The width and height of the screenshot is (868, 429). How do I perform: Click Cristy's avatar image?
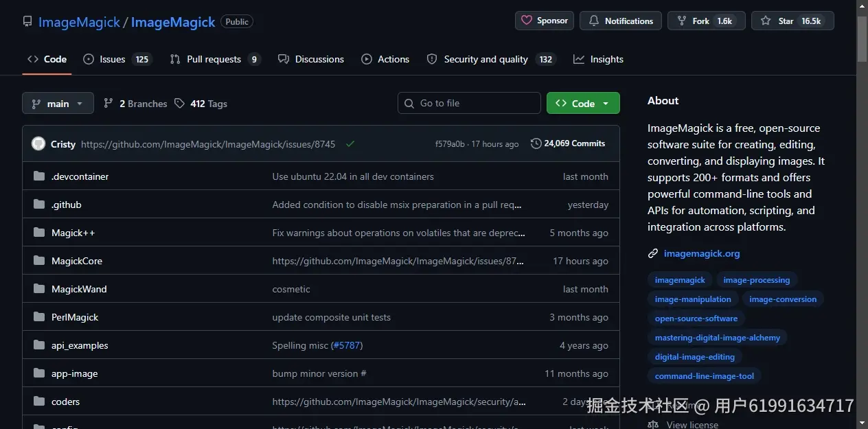[38, 144]
